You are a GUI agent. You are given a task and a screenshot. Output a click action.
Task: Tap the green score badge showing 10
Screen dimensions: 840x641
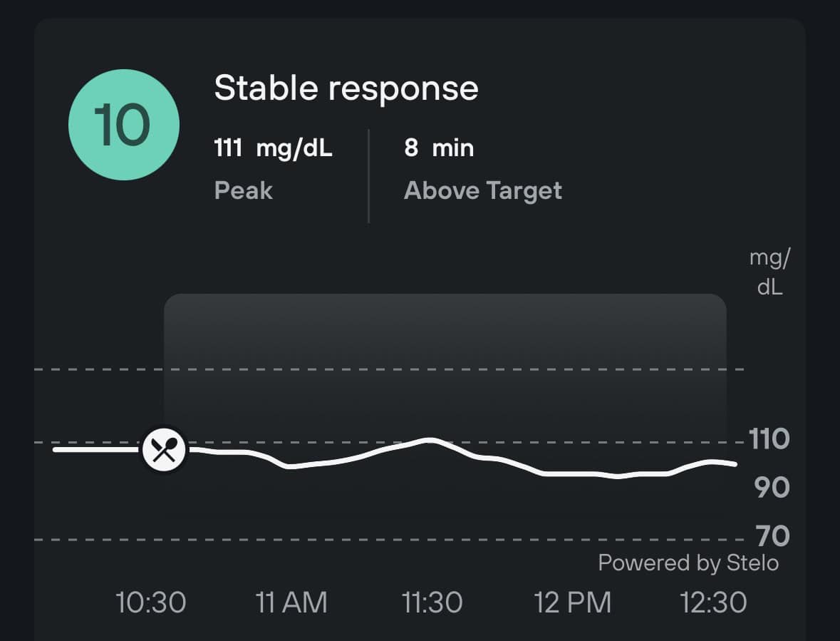point(123,123)
